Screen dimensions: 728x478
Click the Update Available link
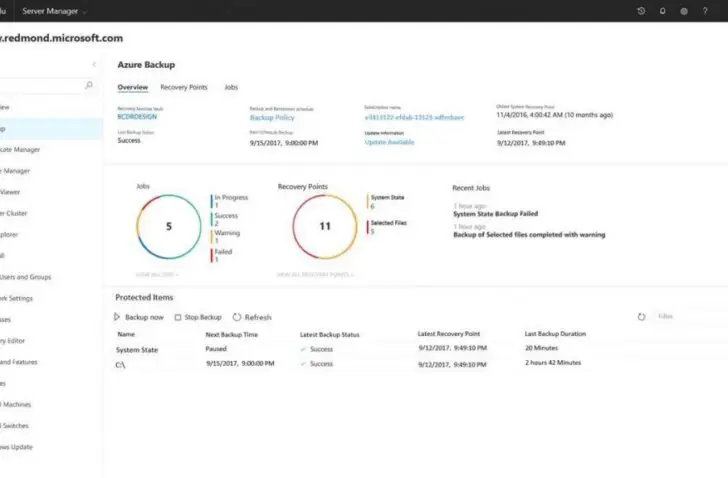[389, 142]
